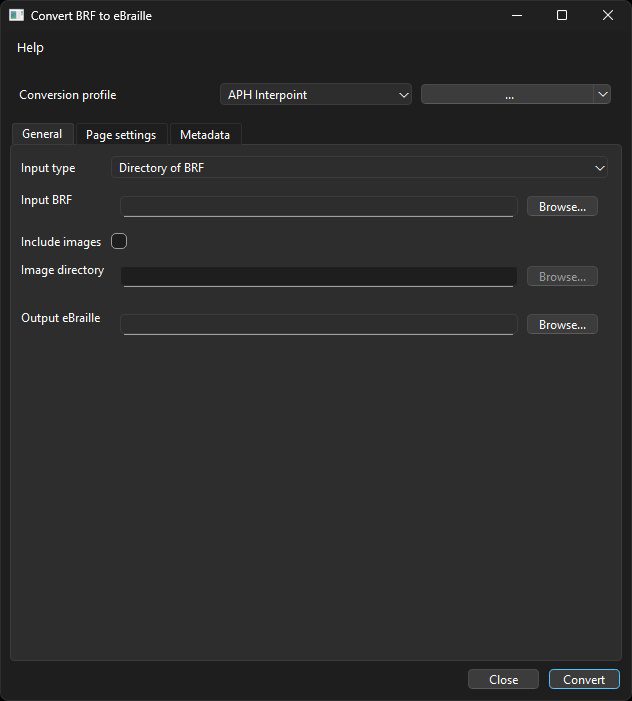Click the Output eBraille text field
Viewport: 632px width, 701px height.
318,324
